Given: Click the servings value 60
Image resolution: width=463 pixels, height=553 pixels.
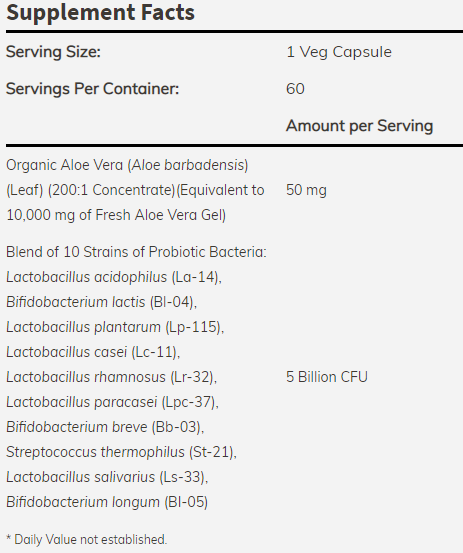Looking at the screenshot, I should [x=295, y=89].
